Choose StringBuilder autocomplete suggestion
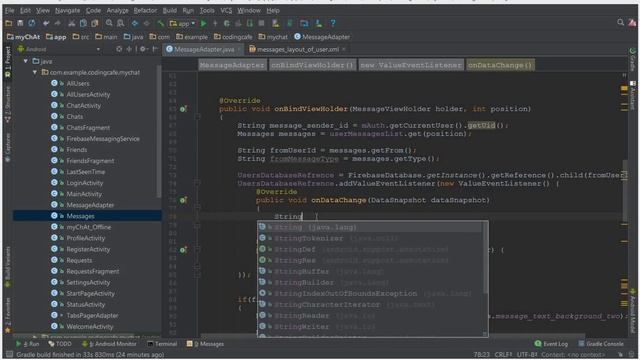Viewport: 640px width, 360px height. (370, 282)
